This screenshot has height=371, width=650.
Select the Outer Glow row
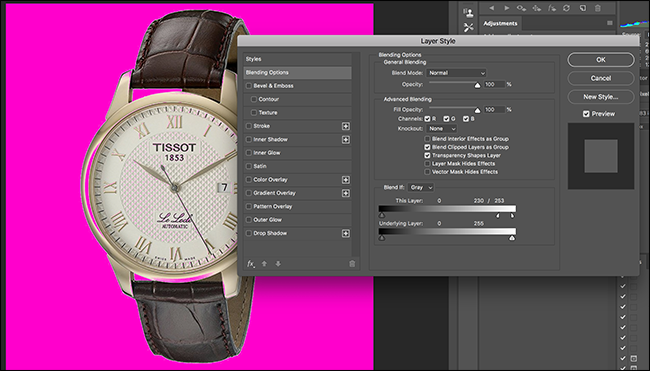[x=298, y=220]
